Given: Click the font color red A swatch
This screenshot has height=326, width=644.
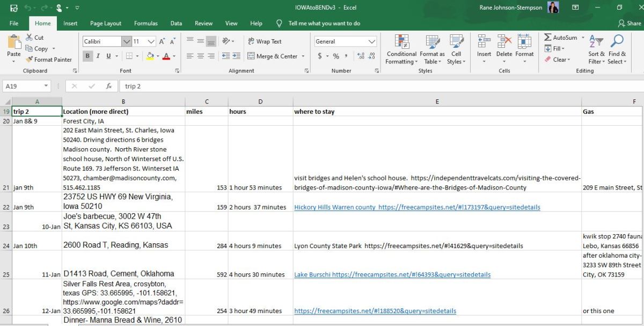Looking at the screenshot, I should click(166, 56).
